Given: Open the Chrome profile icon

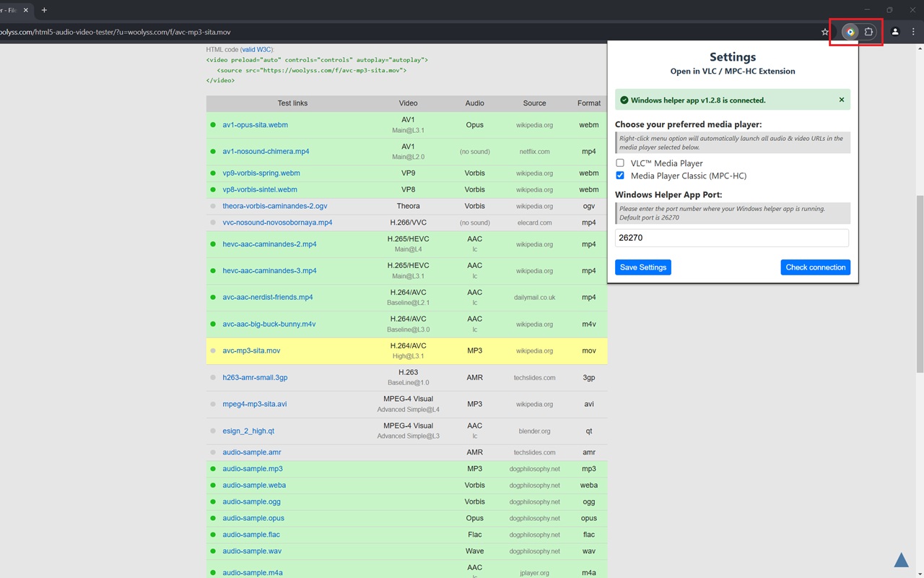Looking at the screenshot, I should 895,32.
